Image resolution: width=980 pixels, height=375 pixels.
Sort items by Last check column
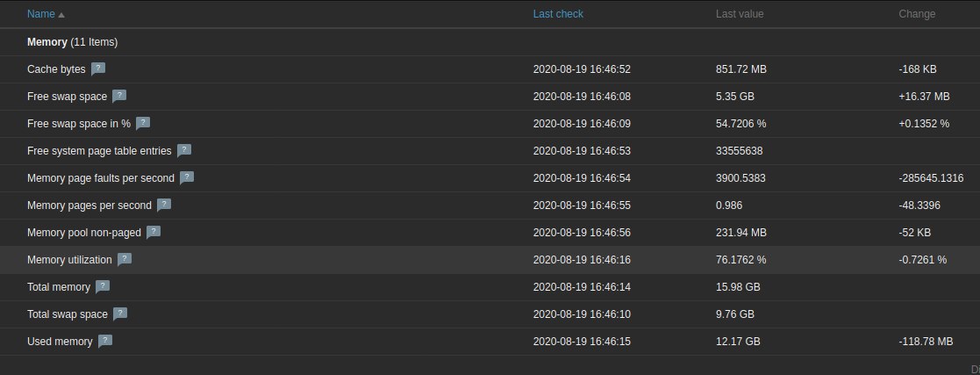pos(558,14)
